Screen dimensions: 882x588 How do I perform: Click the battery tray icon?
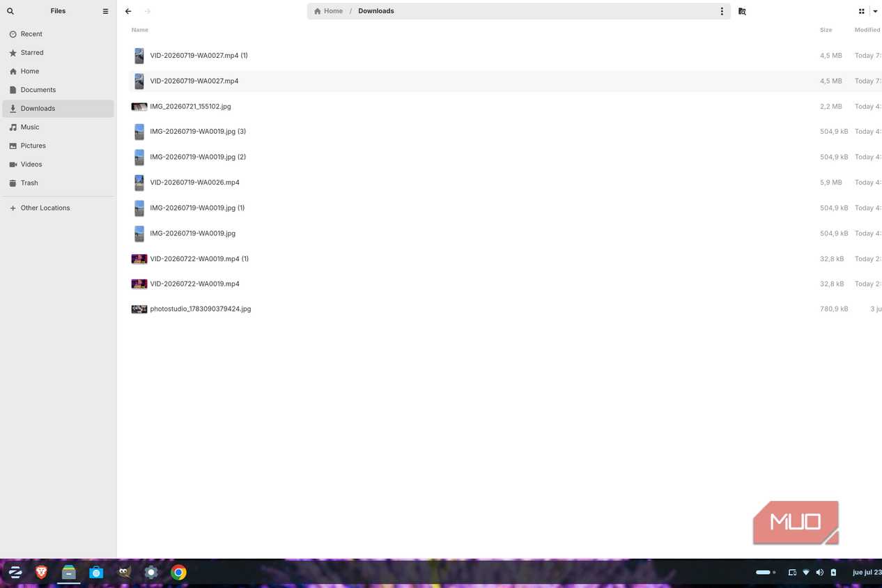(x=833, y=573)
